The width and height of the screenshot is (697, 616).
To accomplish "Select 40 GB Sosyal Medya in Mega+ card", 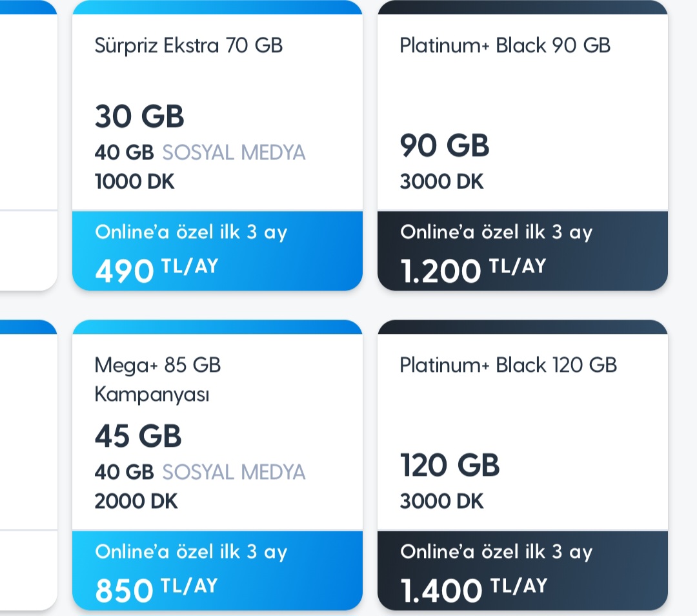I will click(x=200, y=472).
